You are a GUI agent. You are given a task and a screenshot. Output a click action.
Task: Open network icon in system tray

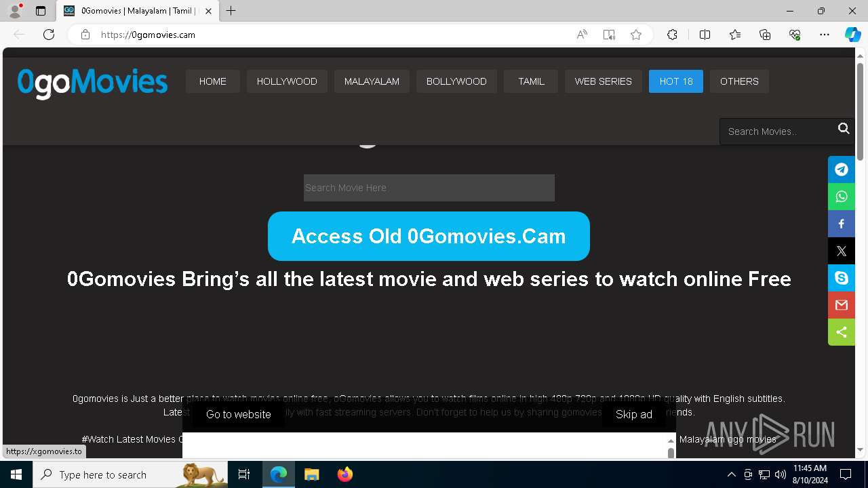pyautogui.click(x=764, y=474)
